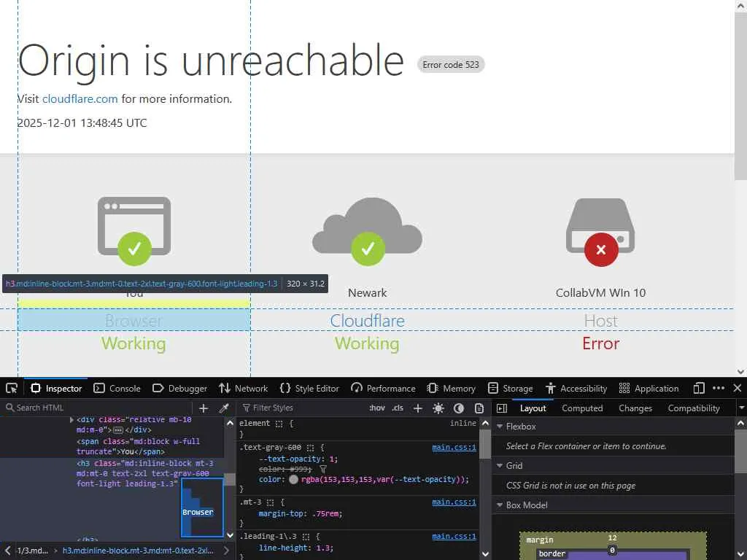This screenshot has width=747, height=560.
Task: Toggle print media simulation
Action: pos(479,408)
